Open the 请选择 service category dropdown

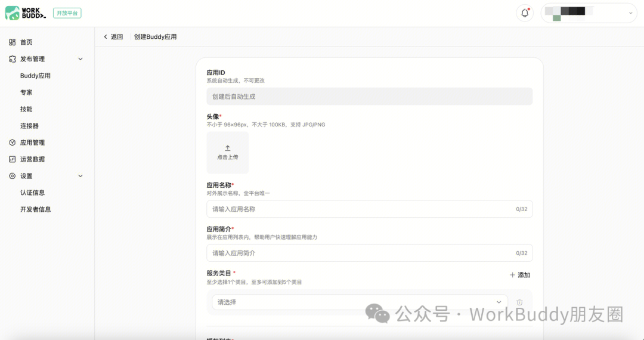[x=360, y=302]
